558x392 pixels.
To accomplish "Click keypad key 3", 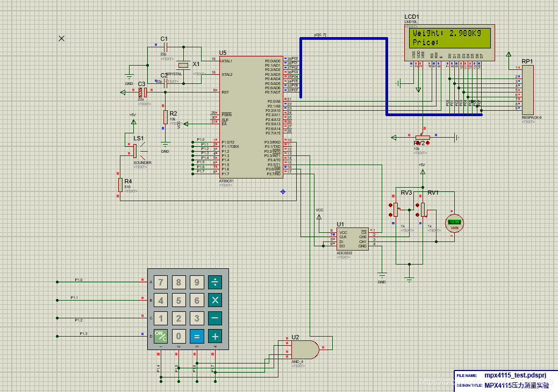I will (x=197, y=318).
